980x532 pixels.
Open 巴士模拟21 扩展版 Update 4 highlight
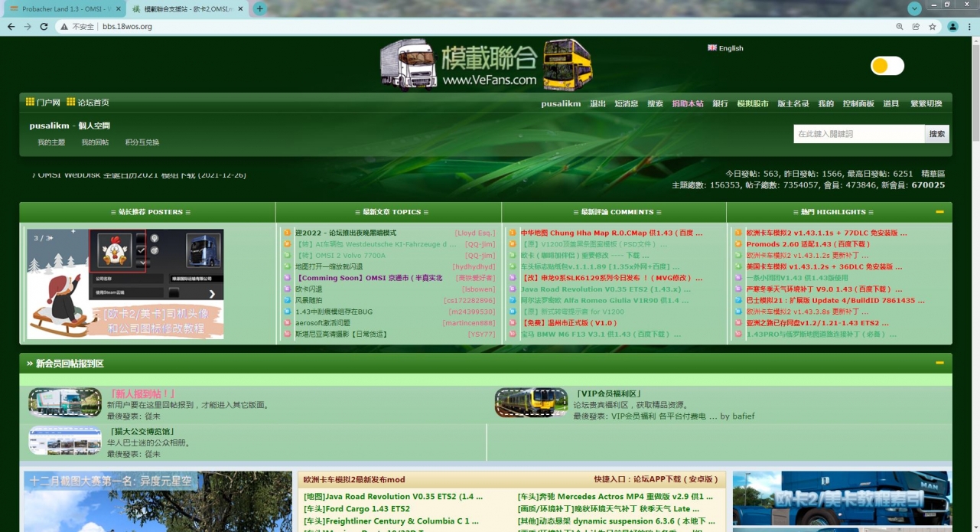tap(835, 301)
